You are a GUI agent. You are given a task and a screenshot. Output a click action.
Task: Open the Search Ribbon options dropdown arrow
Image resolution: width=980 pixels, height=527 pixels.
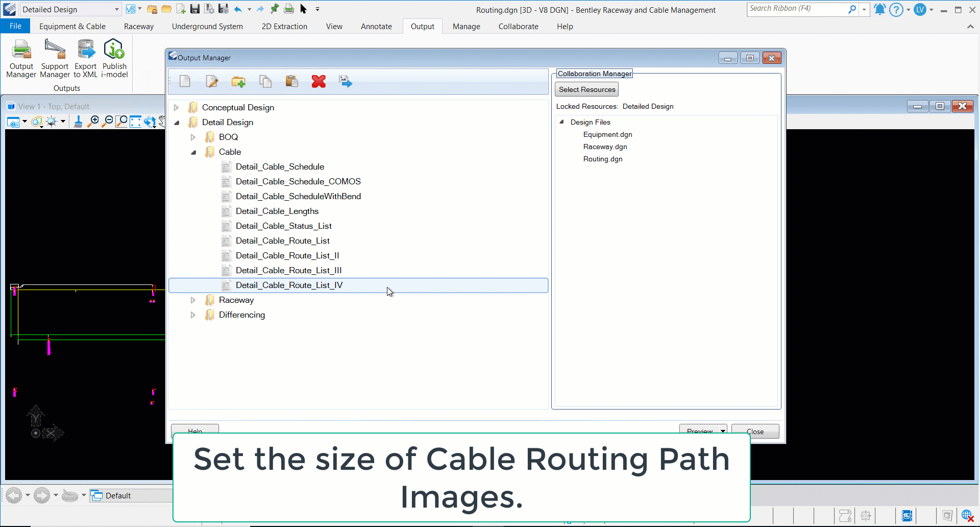tap(864, 9)
